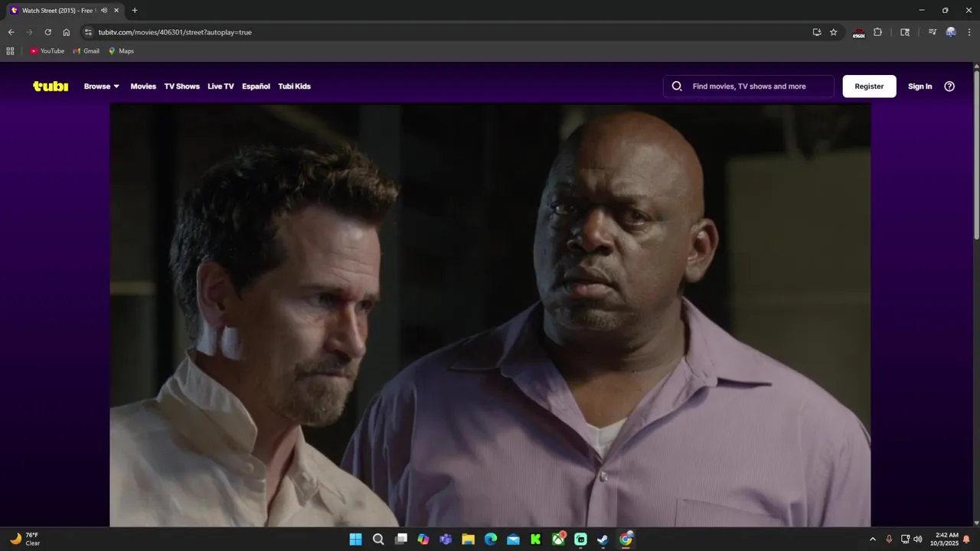
Task: Click the browser home icon
Action: [66, 32]
